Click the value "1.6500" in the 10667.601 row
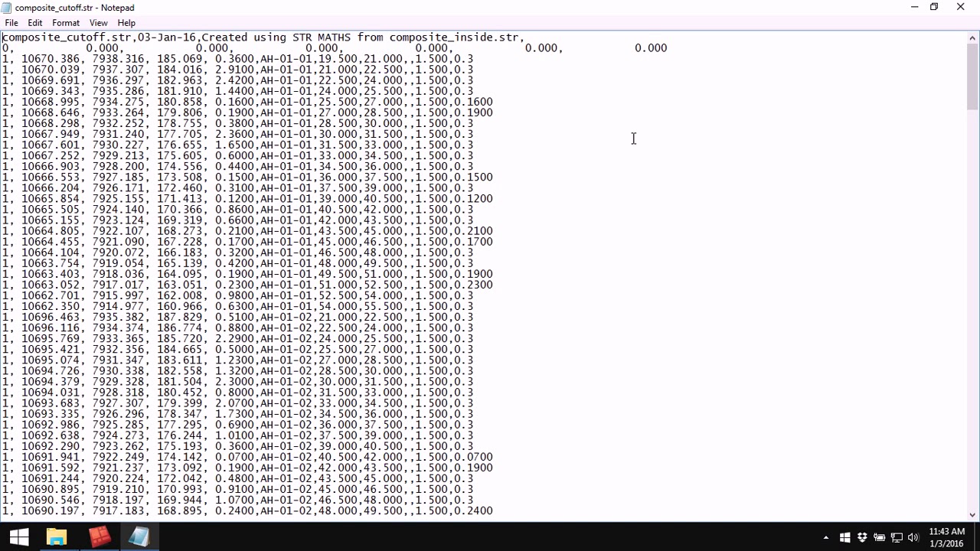The width and height of the screenshot is (980, 551). click(234, 144)
